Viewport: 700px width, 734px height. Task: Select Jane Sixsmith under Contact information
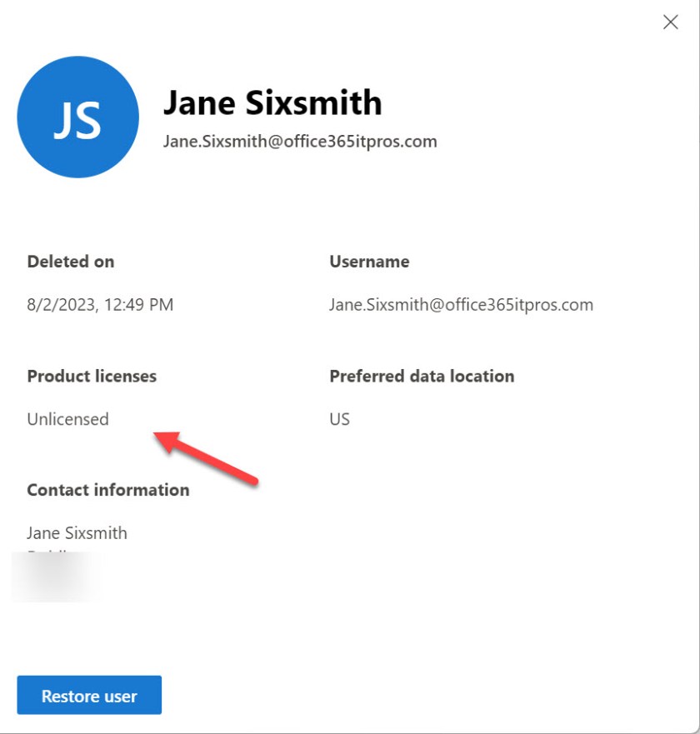(77, 533)
